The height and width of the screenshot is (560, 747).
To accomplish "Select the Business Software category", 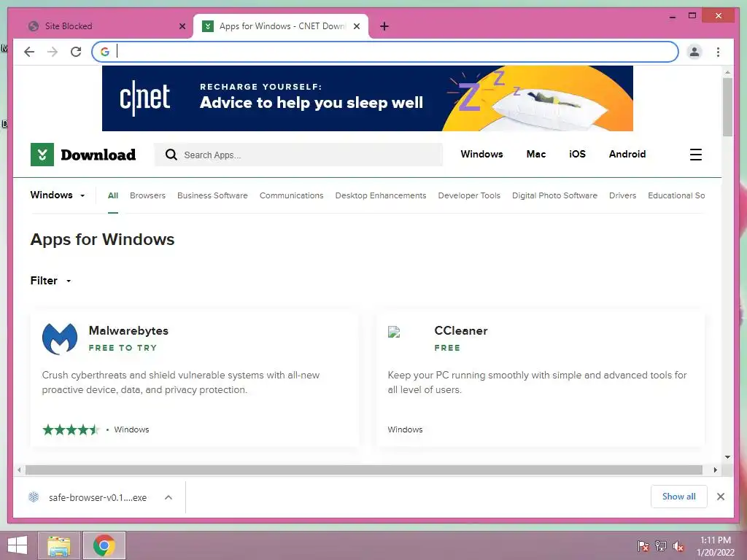I will (x=212, y=195).
